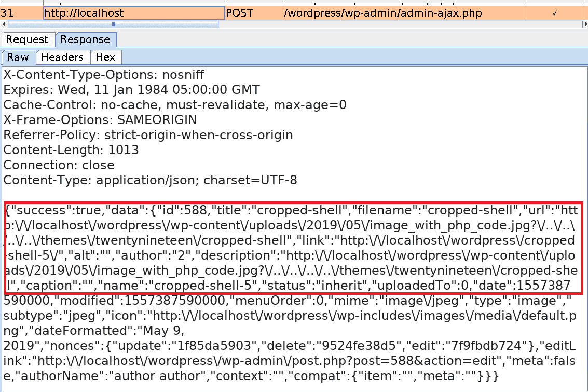
Task: Select the Response tab
Action: point(86,39)
